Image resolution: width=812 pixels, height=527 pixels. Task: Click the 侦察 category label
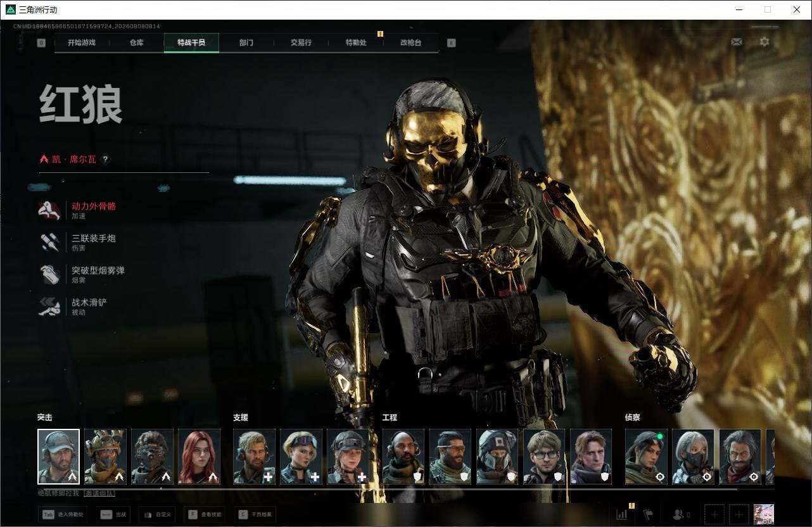pos(633,417)
